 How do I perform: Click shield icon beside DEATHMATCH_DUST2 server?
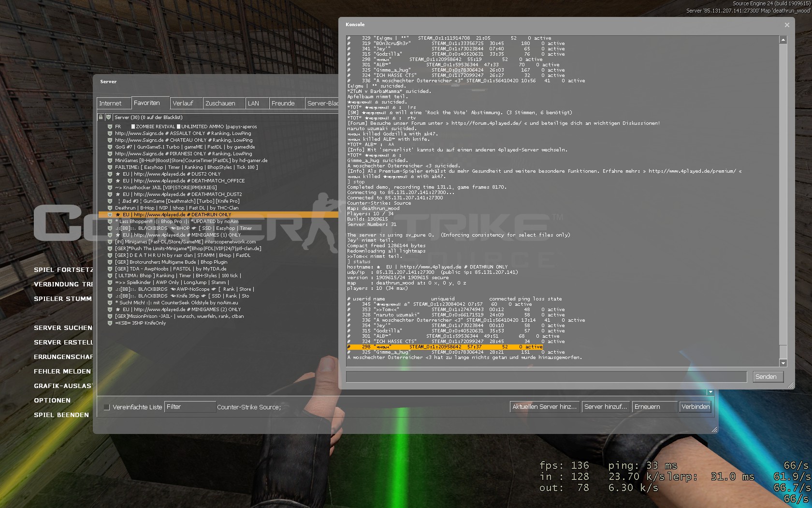coord(110,194)
